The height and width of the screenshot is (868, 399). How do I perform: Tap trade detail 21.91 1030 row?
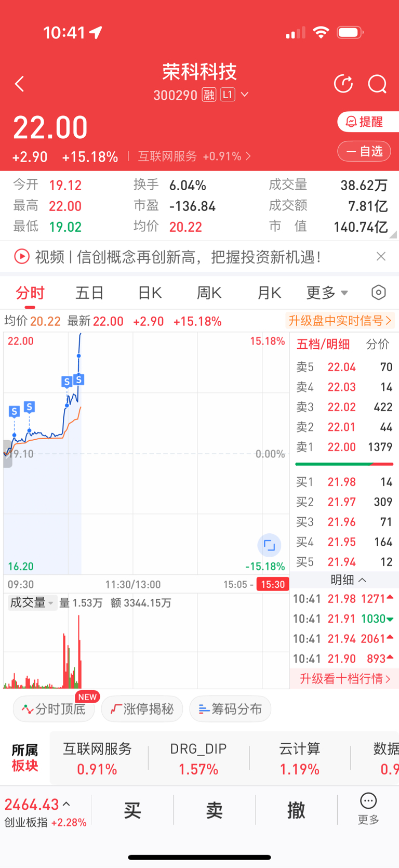pyautogui.click(x=344, y=619)
